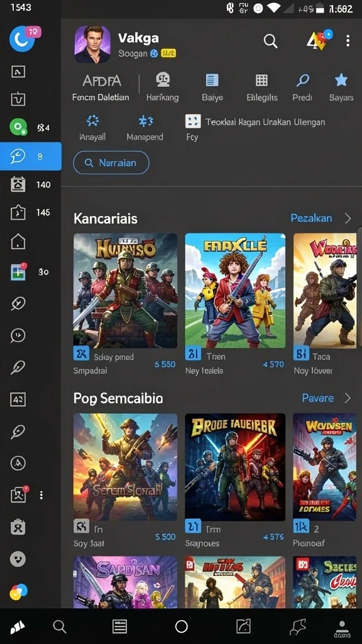
Task: Click the 5 550 price text
Action: 165,364
